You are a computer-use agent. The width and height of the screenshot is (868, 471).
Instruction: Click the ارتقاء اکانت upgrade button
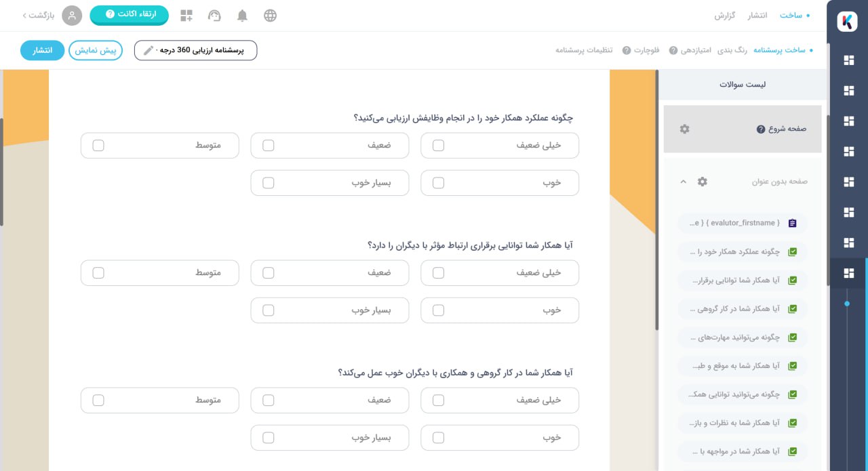click(129, 14)
